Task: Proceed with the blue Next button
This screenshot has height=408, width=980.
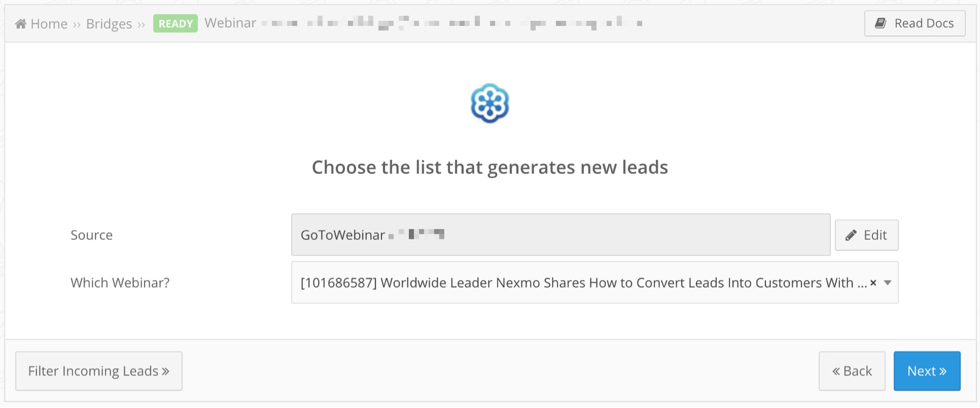Action: click(x=927, y=371)
